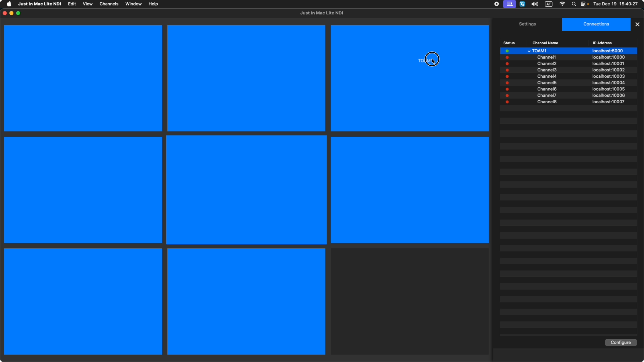644x362 pixels.
Task: Select the Channel5 row
Action: tap(568, 83)
